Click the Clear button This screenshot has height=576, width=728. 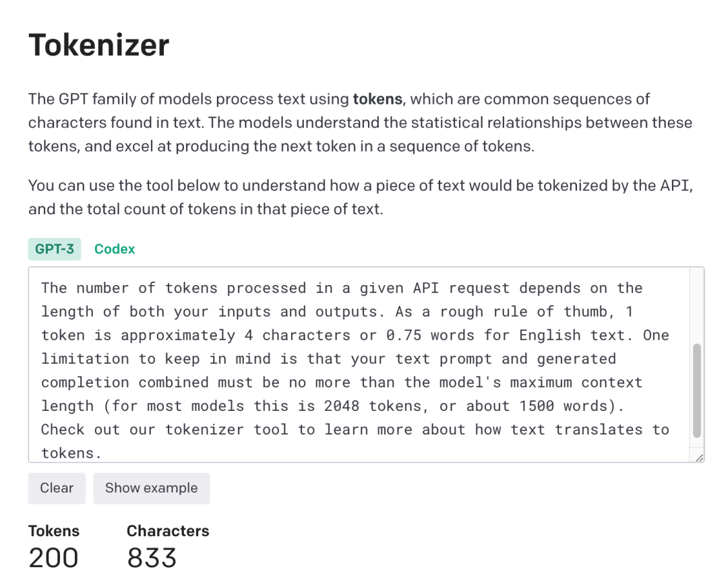[x=56, y=488]
